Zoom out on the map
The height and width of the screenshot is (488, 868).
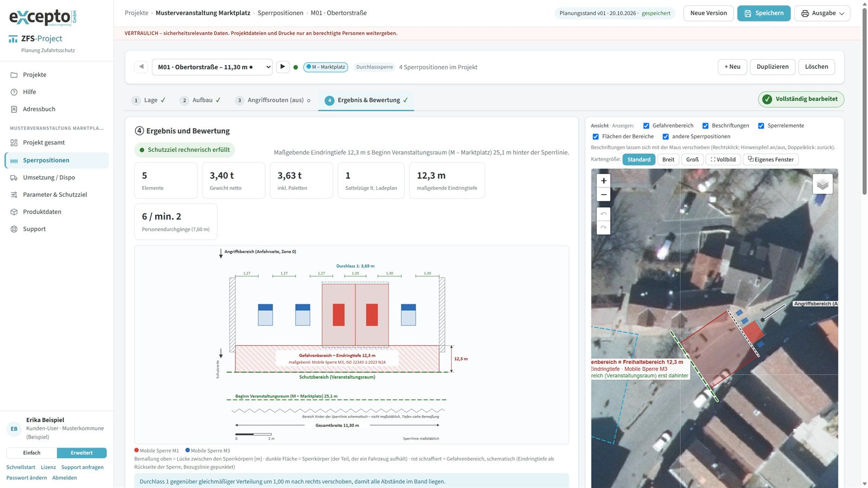click(603, 195)
